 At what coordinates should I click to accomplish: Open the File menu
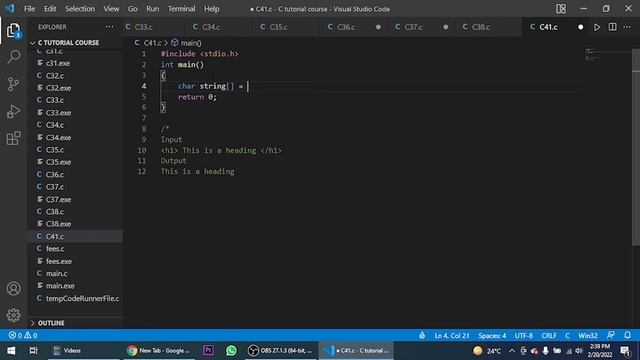29,9
